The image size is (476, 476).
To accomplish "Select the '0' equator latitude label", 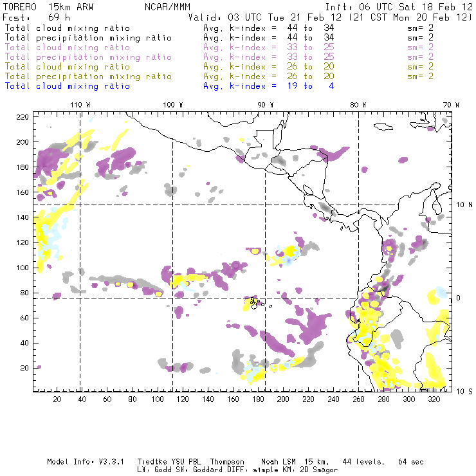I will [459, 298].
